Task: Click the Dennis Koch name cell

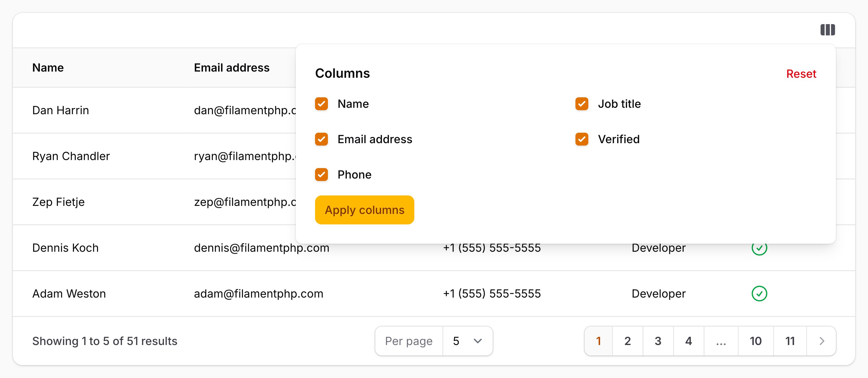Action: tap(65, 248)
